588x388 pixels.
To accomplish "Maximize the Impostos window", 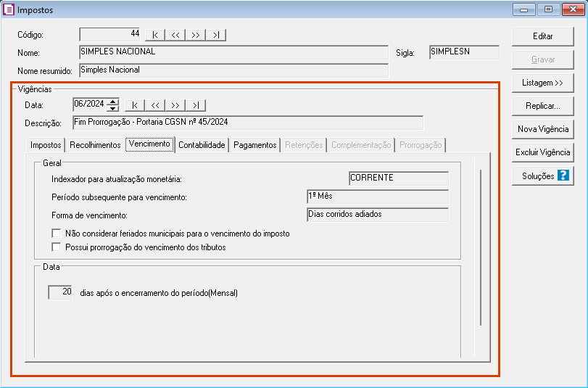I will coord(548,9).
